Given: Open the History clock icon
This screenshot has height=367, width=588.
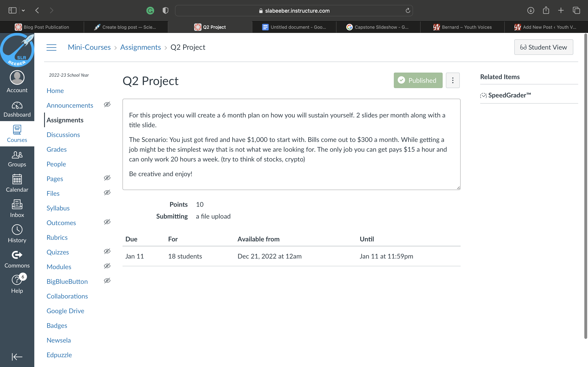Looking at the screenshot, I should (17, 234).
